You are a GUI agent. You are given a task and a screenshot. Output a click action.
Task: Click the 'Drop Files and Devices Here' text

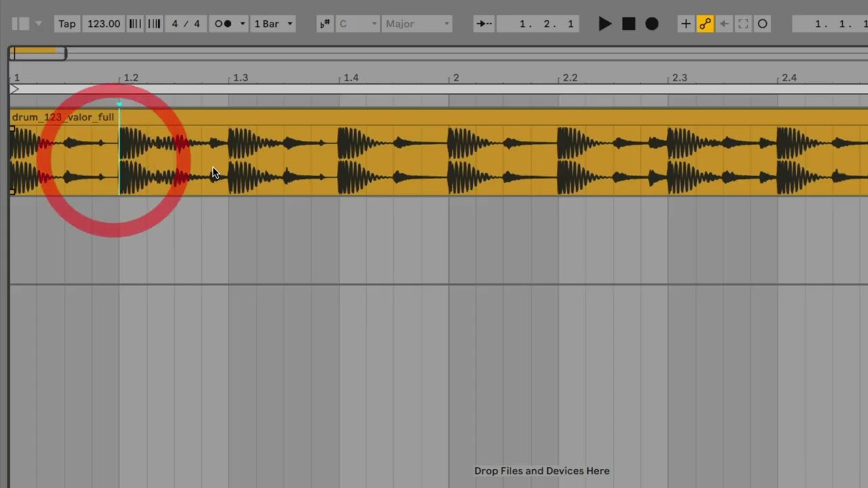(x=542, y=470)
